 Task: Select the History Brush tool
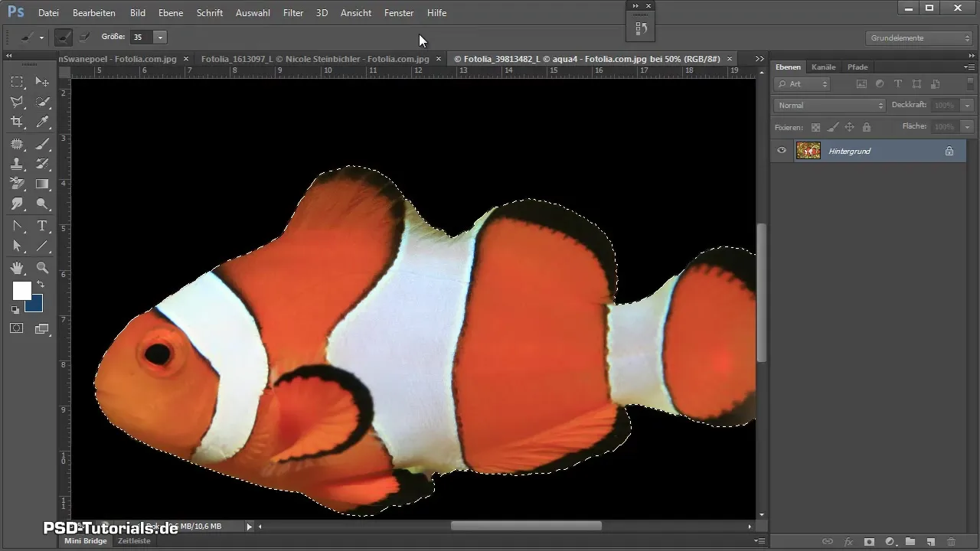tap(42, 164)
